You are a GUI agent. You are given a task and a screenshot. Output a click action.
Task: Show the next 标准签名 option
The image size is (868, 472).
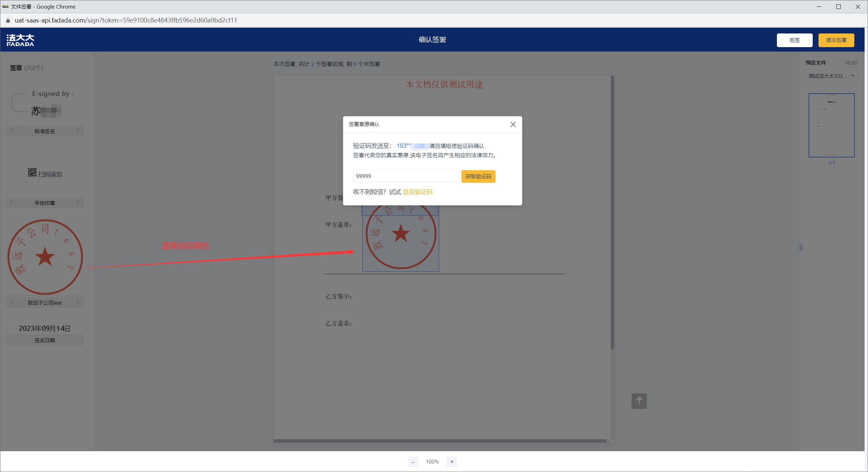[78, 131]
